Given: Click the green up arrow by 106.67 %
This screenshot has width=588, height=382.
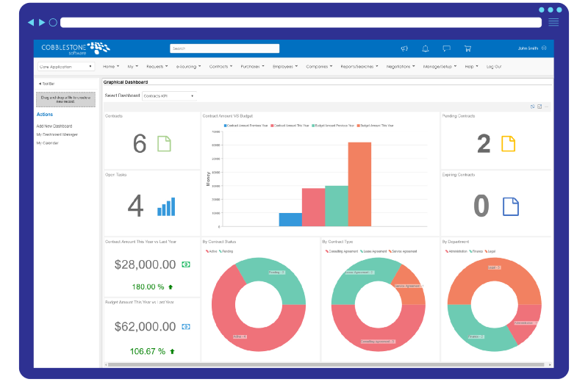Looking at the screenshot, I should click(x=173, y=352).
